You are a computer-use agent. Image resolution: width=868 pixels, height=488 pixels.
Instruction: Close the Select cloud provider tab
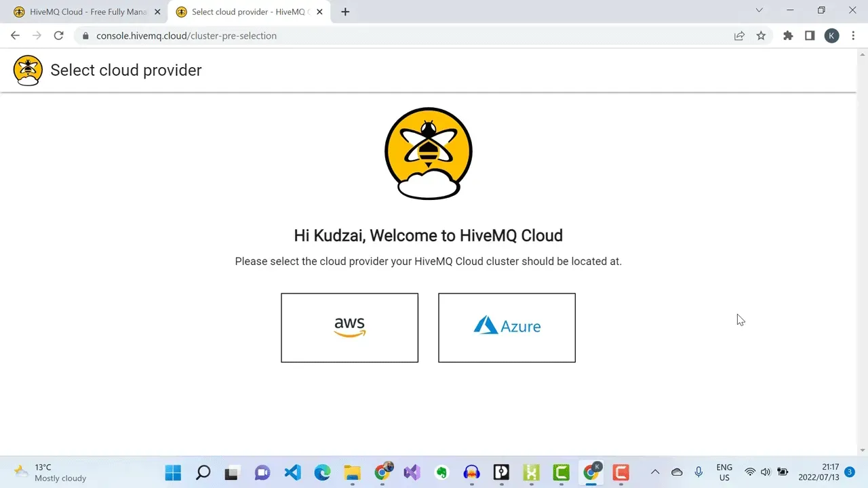click(319, 12)
